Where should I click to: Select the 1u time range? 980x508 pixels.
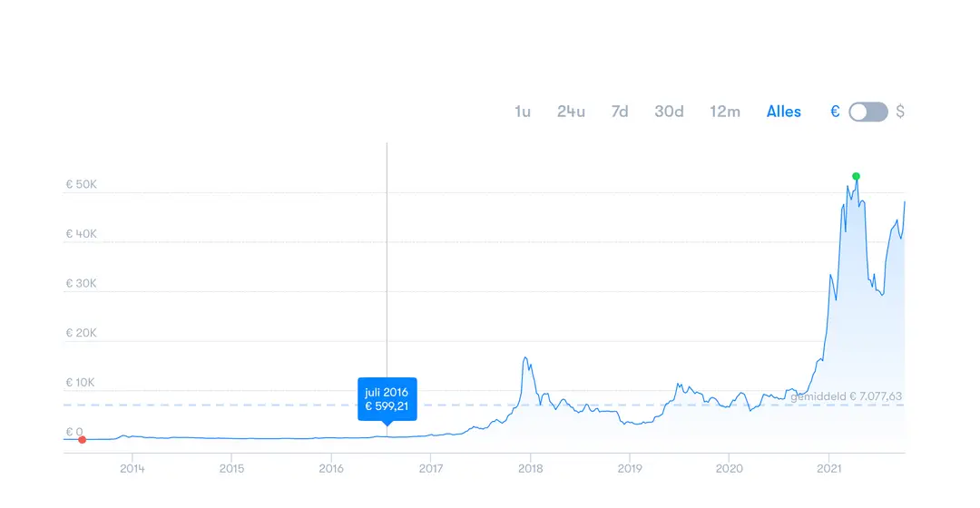coord(523,112)
